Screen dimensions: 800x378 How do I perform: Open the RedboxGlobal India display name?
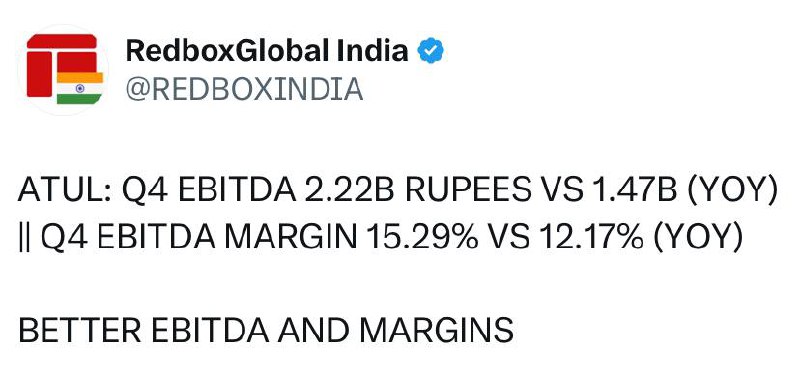tap(267, 51)
